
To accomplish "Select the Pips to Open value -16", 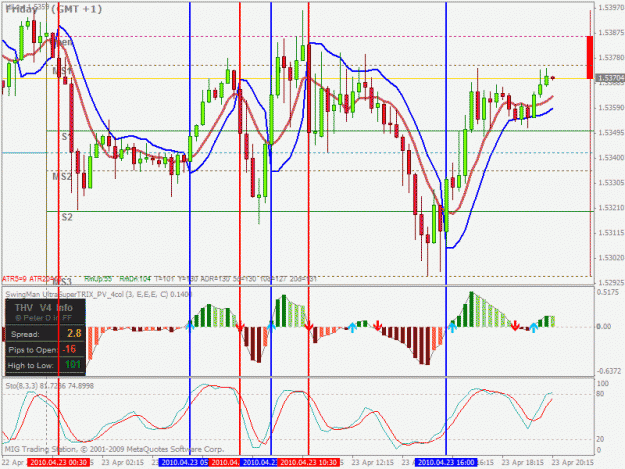I will pyautogui.click(x=69, y=349).
